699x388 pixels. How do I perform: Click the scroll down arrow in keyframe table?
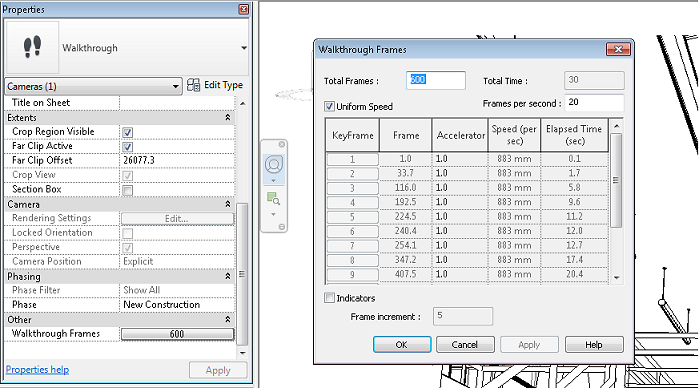pyautogui.click(x=617, y=277)
